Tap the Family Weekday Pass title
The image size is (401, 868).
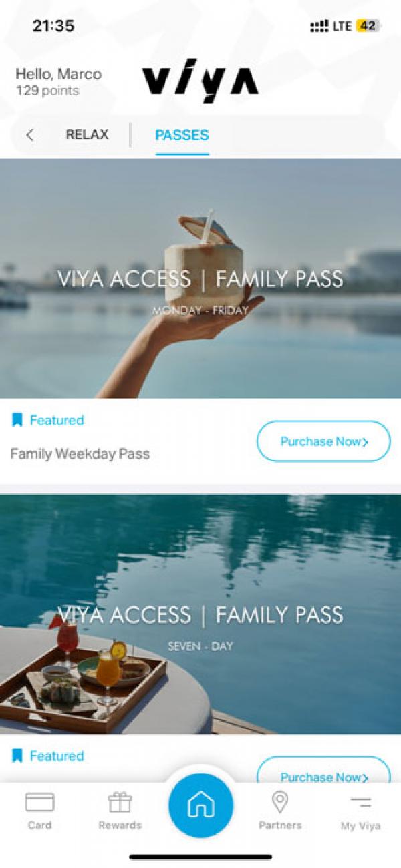pos(80,454)
